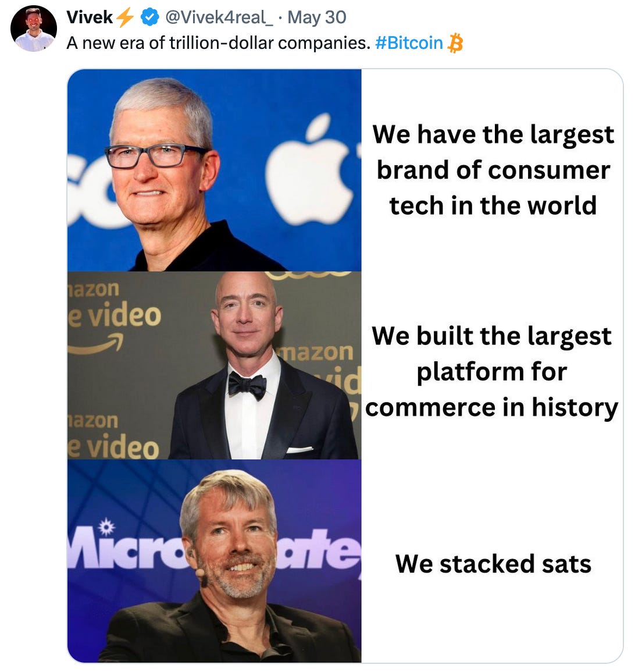Click the orange Bitcoin emoji after hashtag
The image size is (642, 672).
click(x=455, y=43)
